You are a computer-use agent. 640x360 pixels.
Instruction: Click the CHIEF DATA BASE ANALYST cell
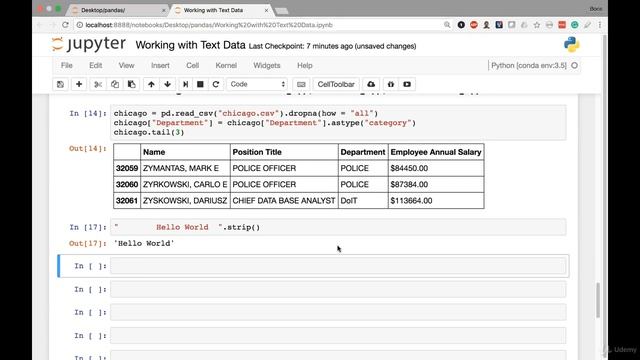[284, 201]
